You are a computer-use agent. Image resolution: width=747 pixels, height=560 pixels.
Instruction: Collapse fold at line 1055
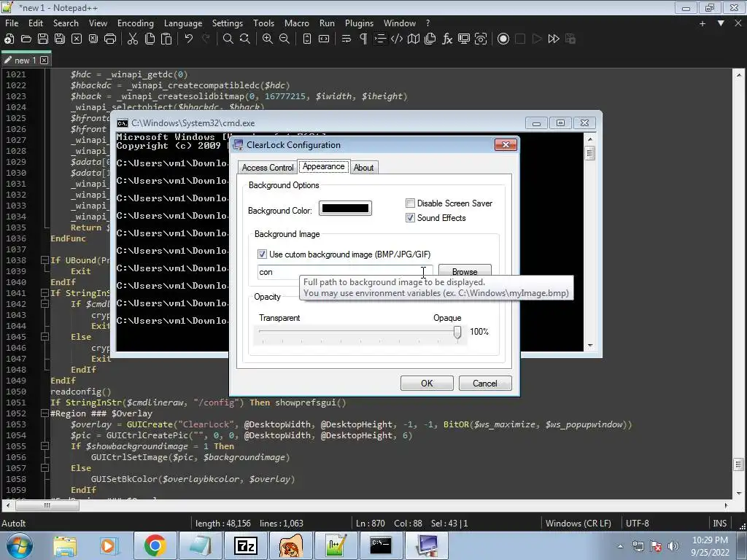click(x=44, y=446)
